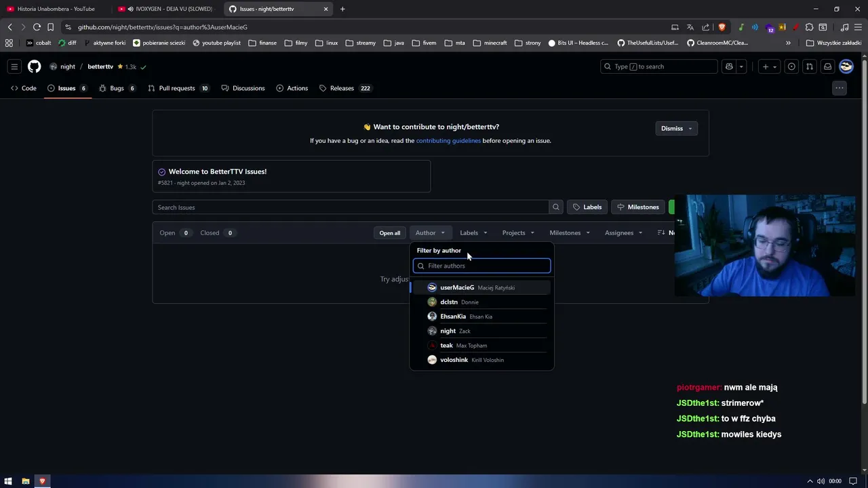
Task: Open the repository three-dot overflow menu
Action: click(840, 88)
